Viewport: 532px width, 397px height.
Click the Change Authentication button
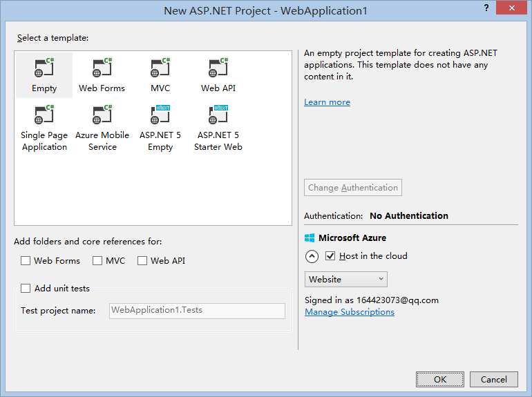pyautogui.click(x=353, y=188)
